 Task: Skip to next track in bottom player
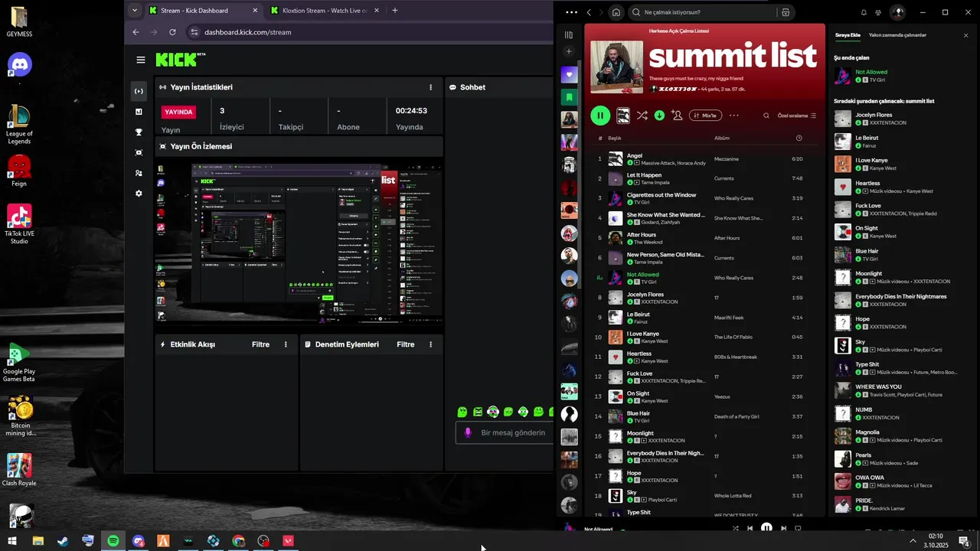coord(783,528)
